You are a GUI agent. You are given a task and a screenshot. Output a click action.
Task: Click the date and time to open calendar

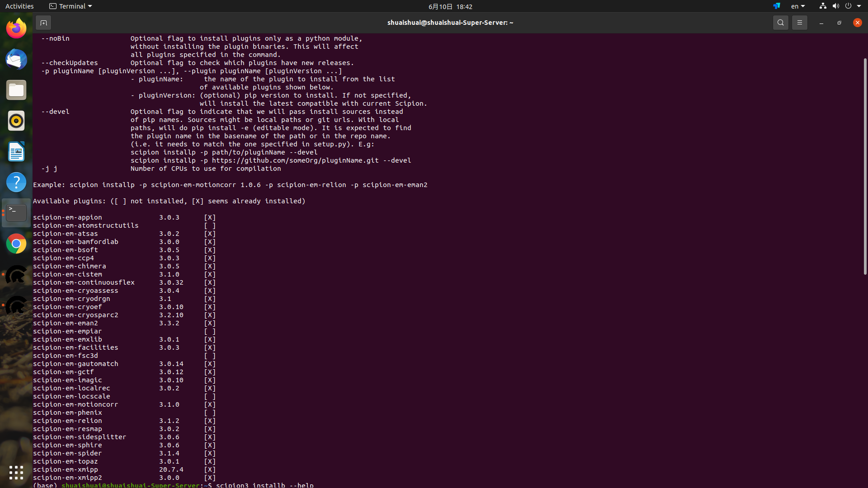(450, 6)
